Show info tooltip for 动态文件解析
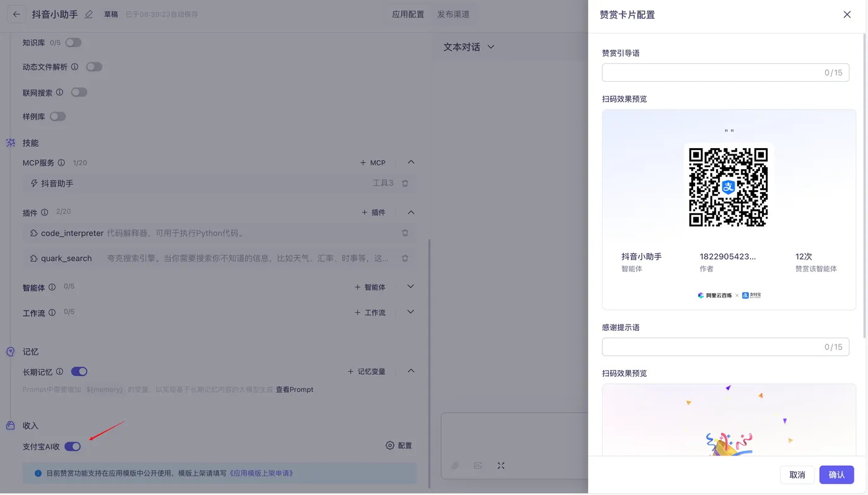This screenshot has height=495, width=868. [x=74, y=67]
